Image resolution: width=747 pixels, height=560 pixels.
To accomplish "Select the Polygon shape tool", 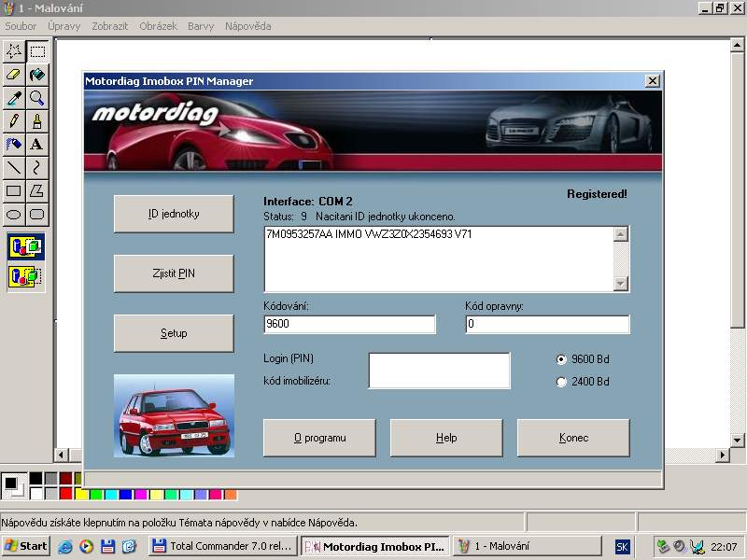I will (x=37, y=191).
